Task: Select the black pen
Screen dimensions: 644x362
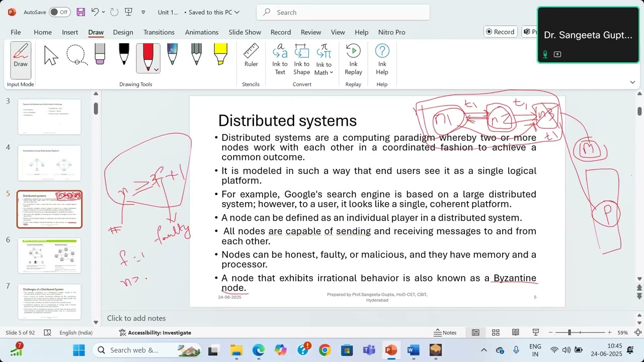Action: [x=124, y=54]
